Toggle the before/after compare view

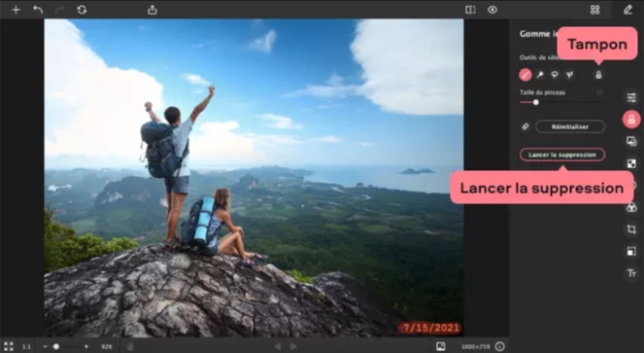(470, 10)
